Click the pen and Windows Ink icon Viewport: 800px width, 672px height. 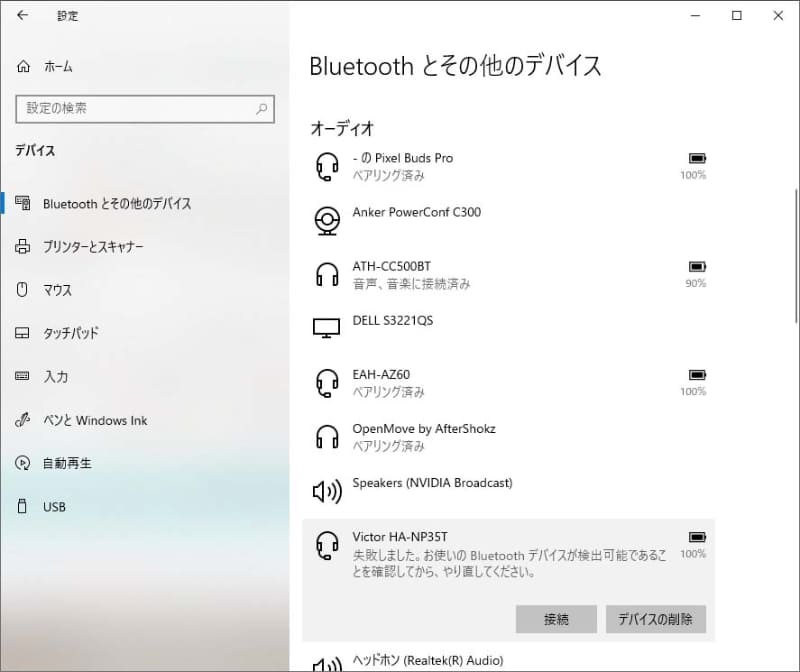coord(22,419)
